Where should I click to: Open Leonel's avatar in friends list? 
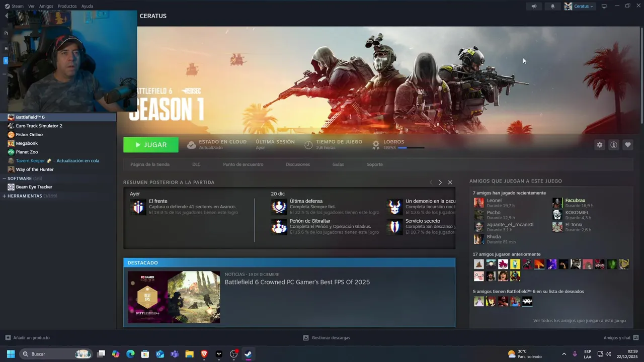pos(478,203)
